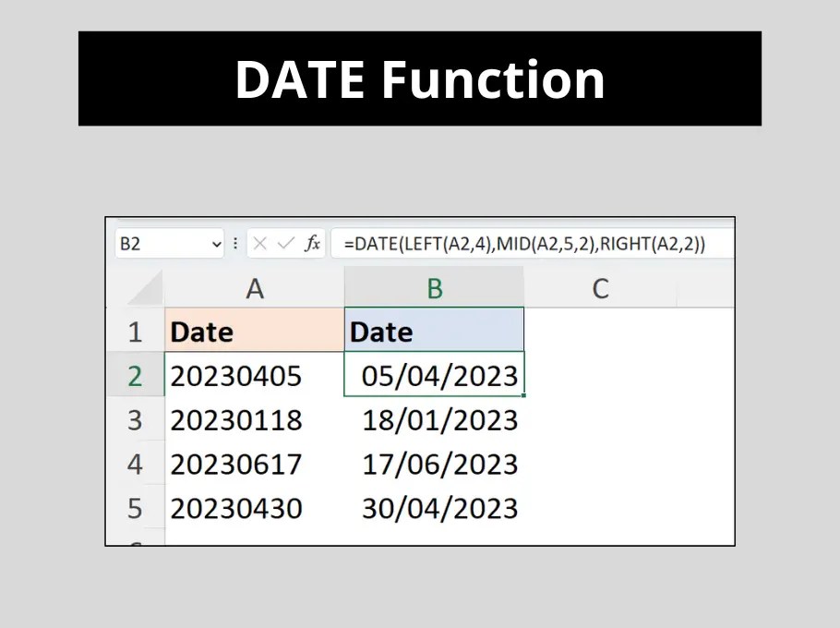
Task: Click the Insert Function fx icon
Action: point(312,243)
